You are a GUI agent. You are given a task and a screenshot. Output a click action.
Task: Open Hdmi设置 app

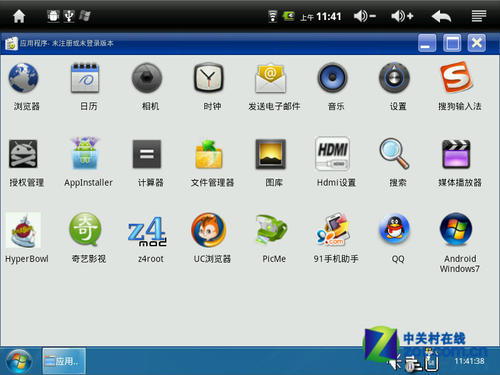click(x=332, y=153)
